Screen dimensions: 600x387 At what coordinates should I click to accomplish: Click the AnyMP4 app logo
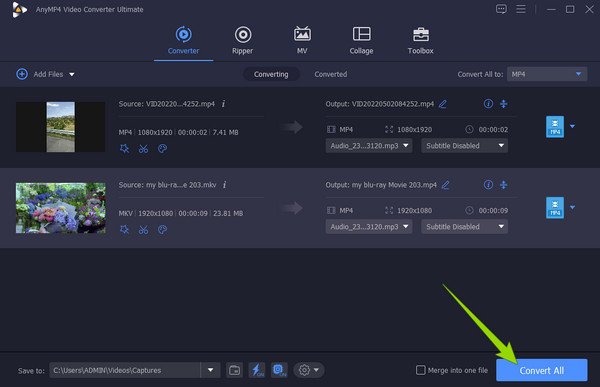[19, 10]
